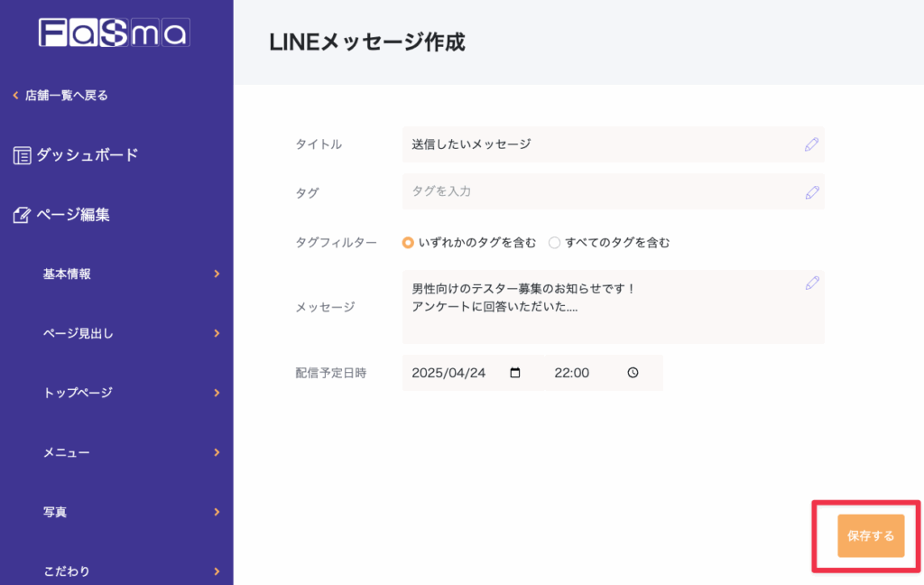
Task: Expand トップページ submenu arrow
Action: point(217,393)
